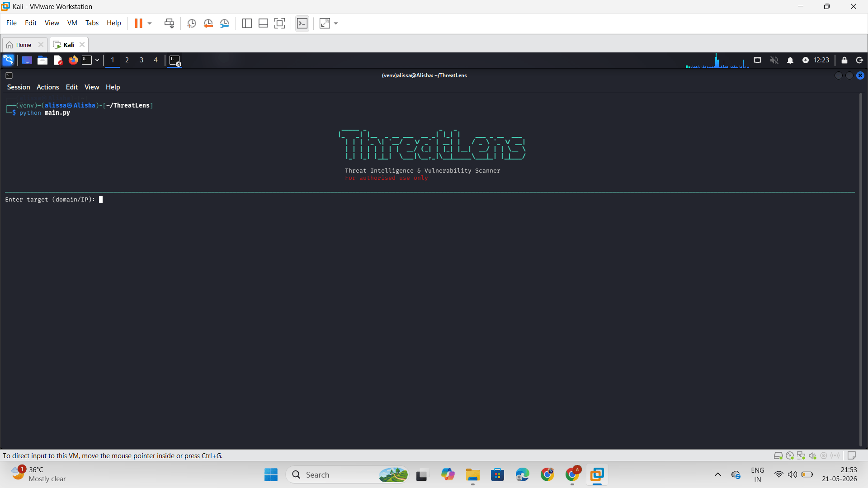The width and height of the screenshot is (868, 488).
Task: Open the VM menu
Action: pyautogui.click(x=72, y=23)
